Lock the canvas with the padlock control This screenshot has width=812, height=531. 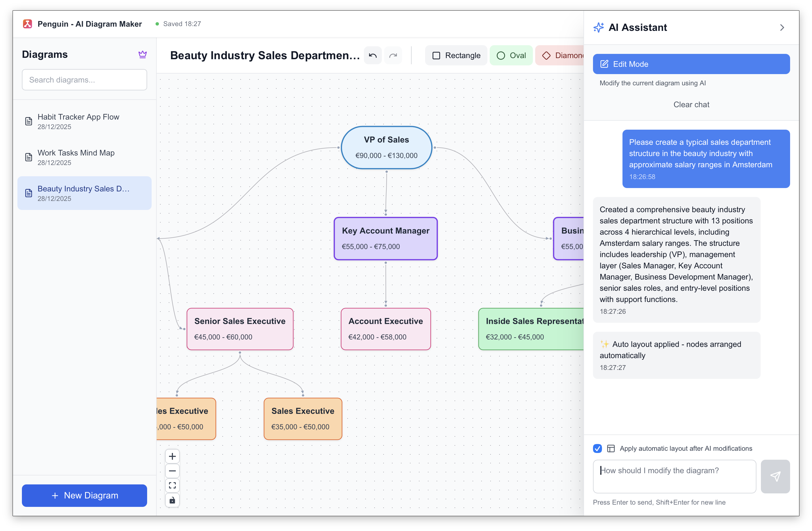coord(172,500)
